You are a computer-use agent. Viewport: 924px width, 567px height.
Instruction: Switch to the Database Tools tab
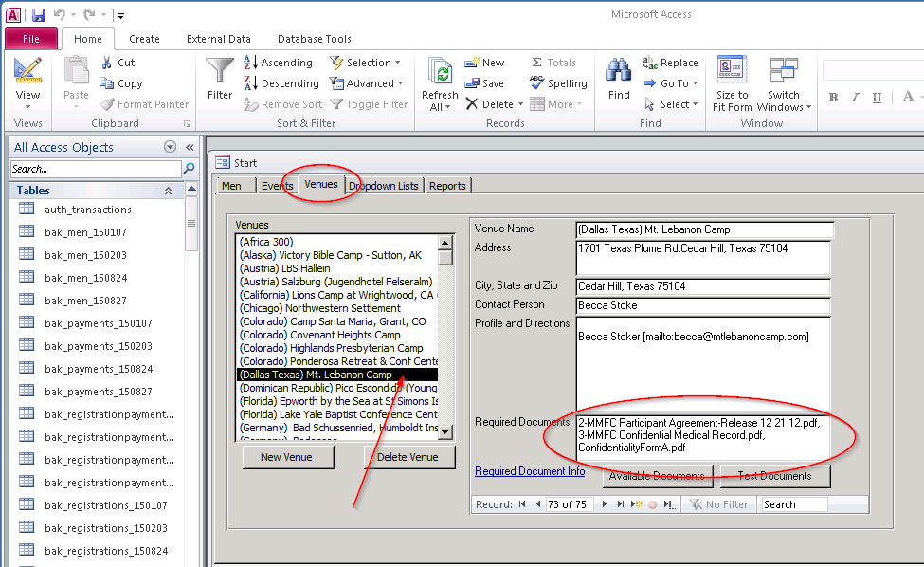pyautogui.click(x=314, y=39)
